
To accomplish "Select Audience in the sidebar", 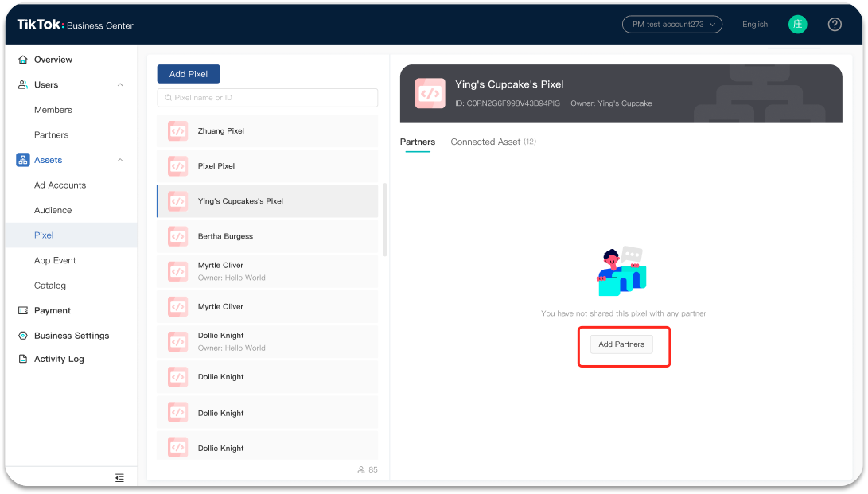I will tap(53, 210).
